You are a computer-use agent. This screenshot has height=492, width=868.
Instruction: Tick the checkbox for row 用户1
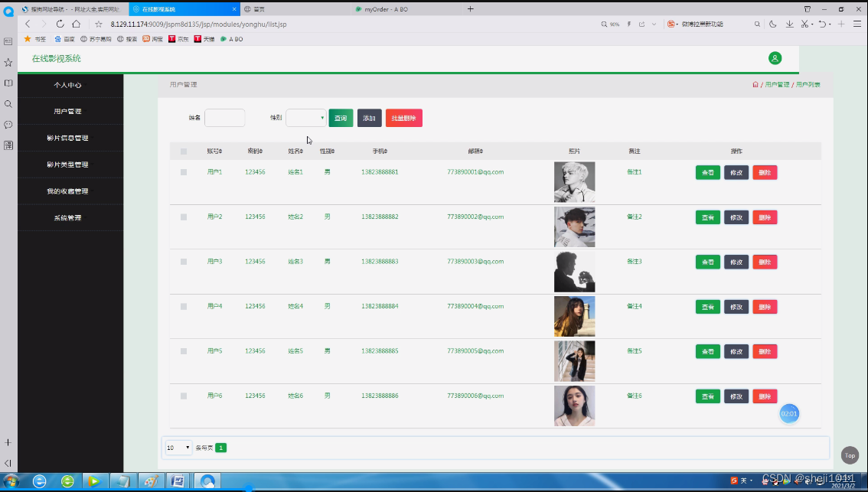184,172
